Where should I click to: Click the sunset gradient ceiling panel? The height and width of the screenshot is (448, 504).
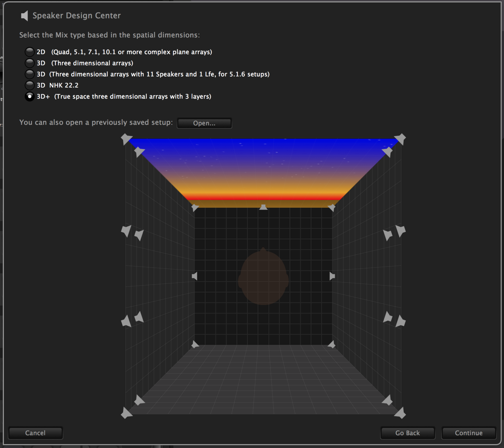click(x=263, y=168)
